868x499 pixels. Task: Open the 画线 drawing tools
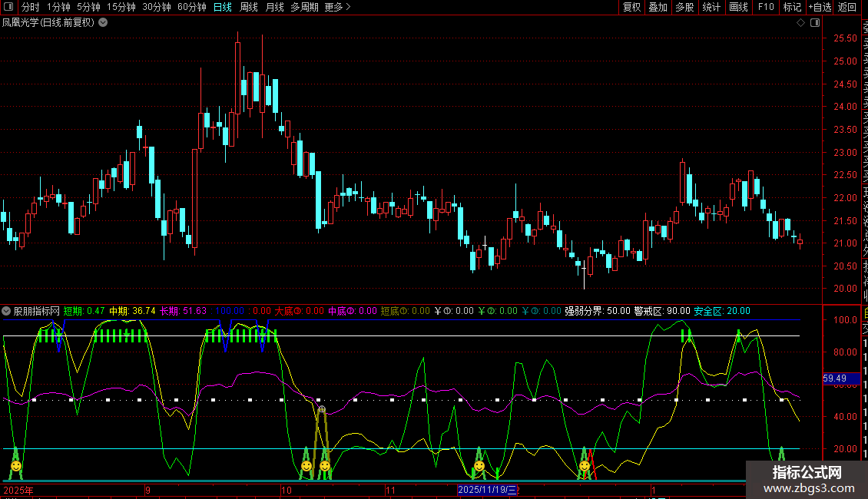tap(738, 8)
